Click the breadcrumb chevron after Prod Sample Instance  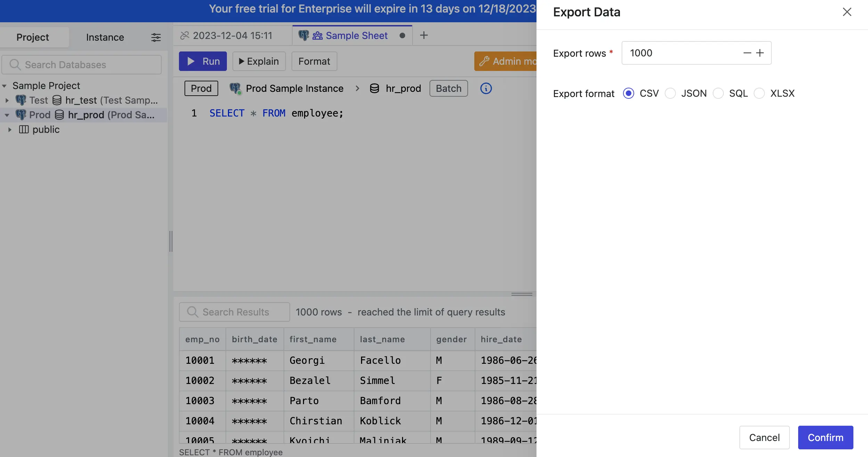(357, 88)
